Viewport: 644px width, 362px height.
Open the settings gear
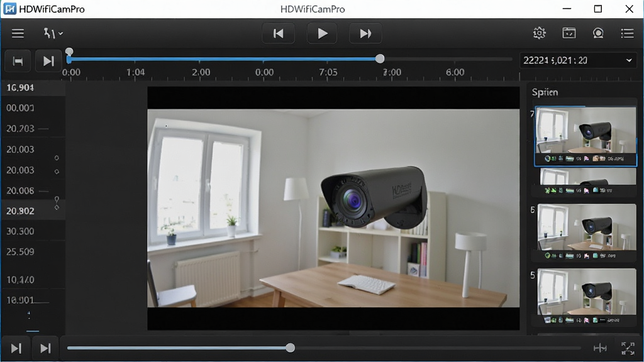pyautogui.click(x=539, y=33)
